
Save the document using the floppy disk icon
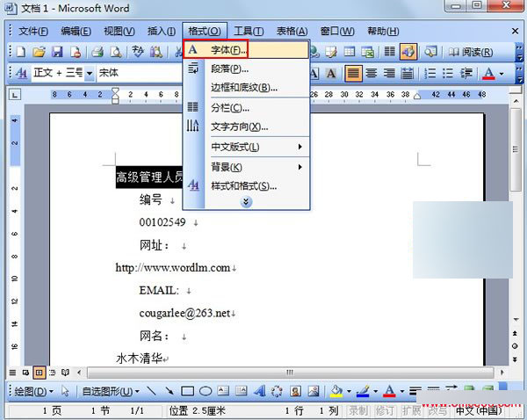57,52
